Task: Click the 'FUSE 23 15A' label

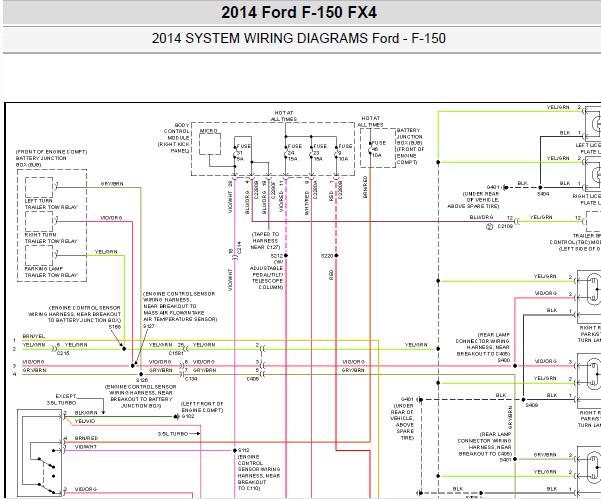Action: point(320,152)
